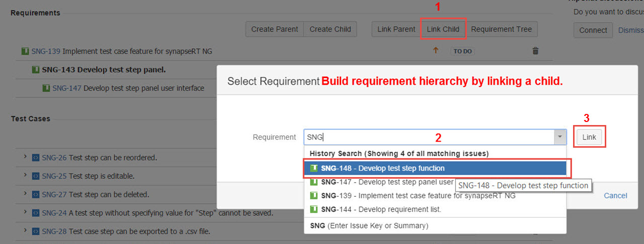Click the Link button in dialog
Image resolution: width=644 pixels, height=244 pixels.
[x=589, y=137]
